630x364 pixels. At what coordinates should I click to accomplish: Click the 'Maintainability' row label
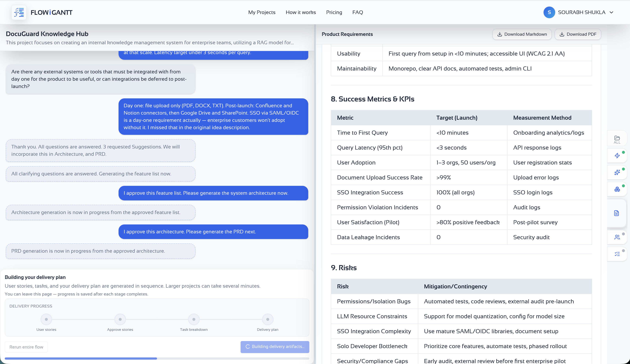357,68
